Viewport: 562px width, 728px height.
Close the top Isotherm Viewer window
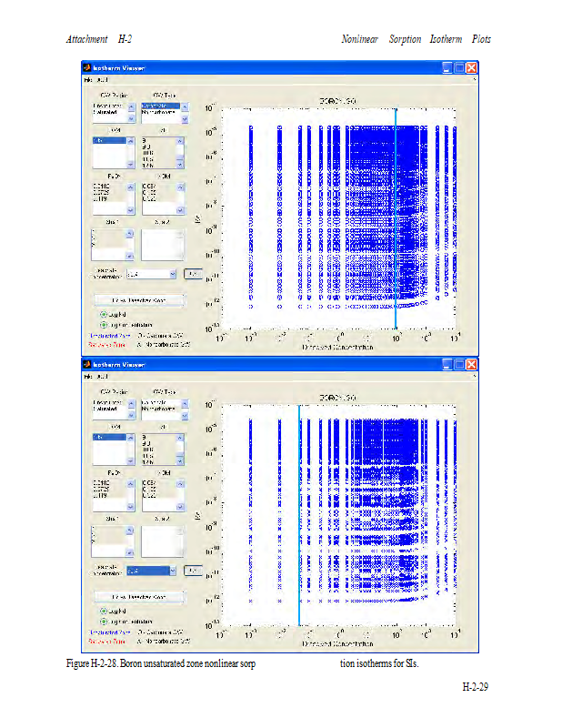pos(472,68)
